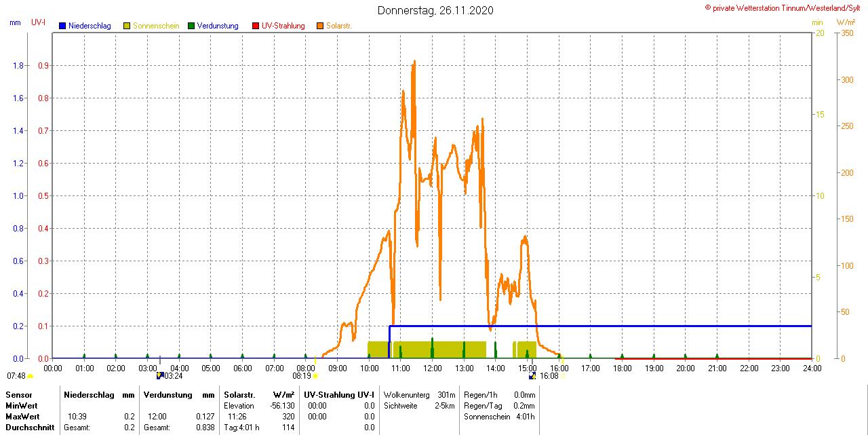Click the Regen/1h label

coord(481,395)
